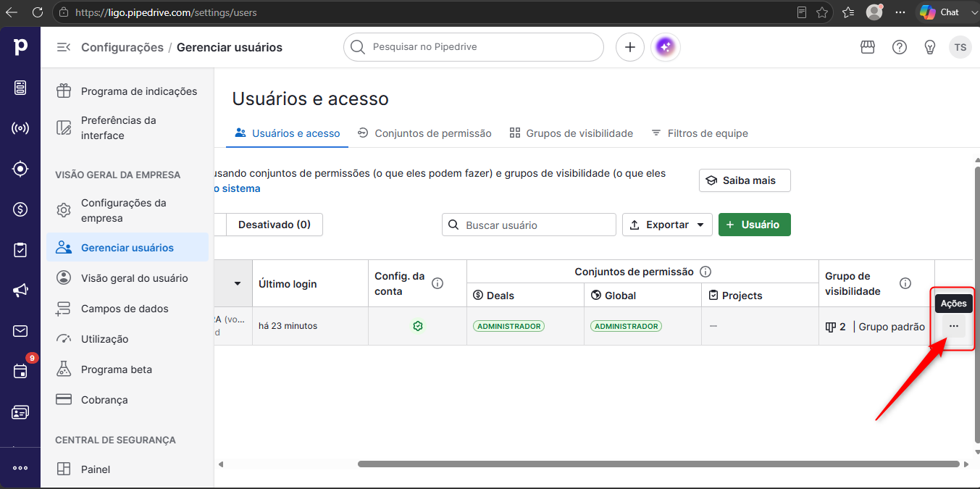Collapse the settings menu hamburger icon
Image resolution: width=980 pixels, height=489 pixels.
point(64,47)
